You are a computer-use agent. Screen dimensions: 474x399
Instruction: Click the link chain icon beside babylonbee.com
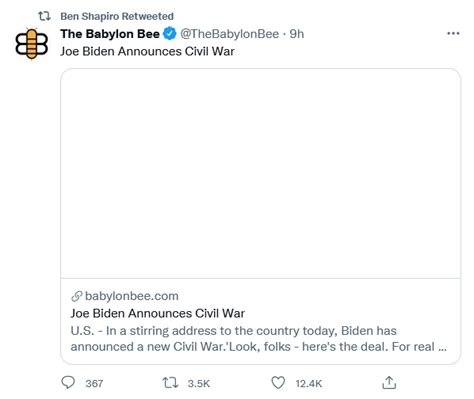coord(77,296)
